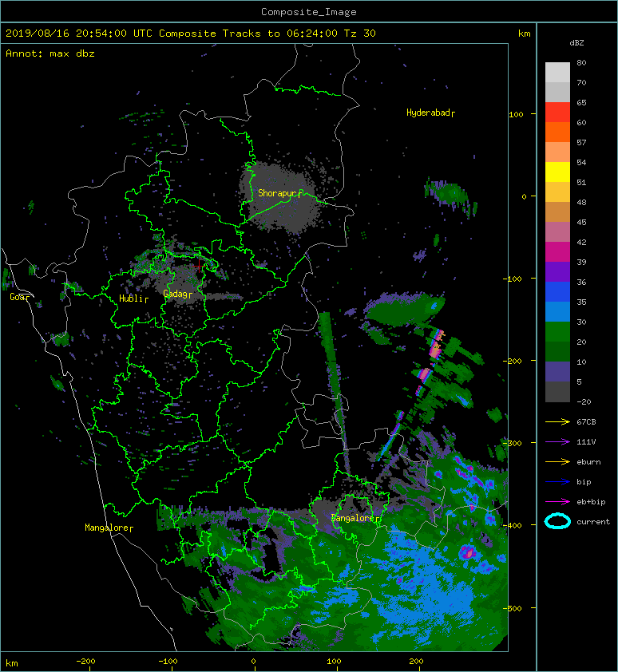Pick the dark green 10-20 dBZ swatch
Viewport: 618px width, 672px height.
pyautogui.click(x=557, y=352)
